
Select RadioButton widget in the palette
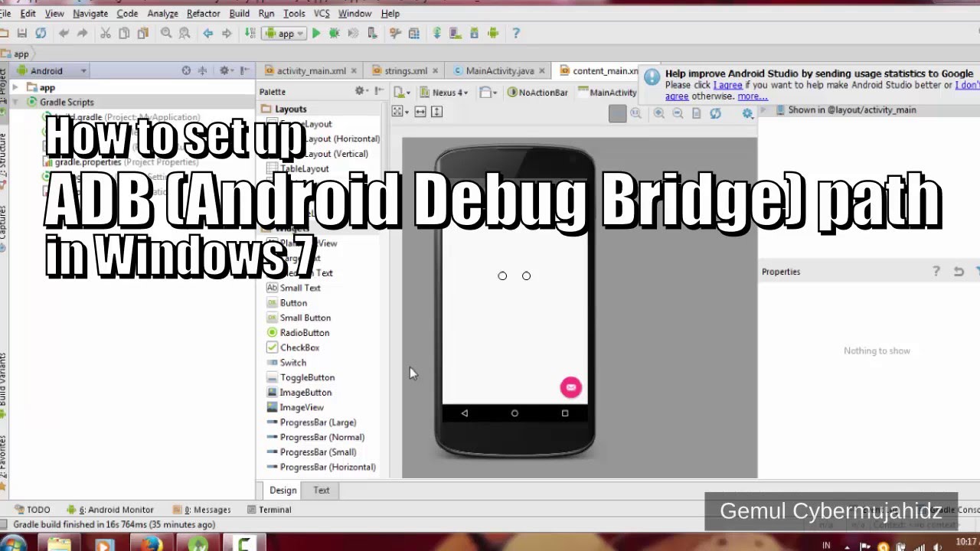point(298,333)
